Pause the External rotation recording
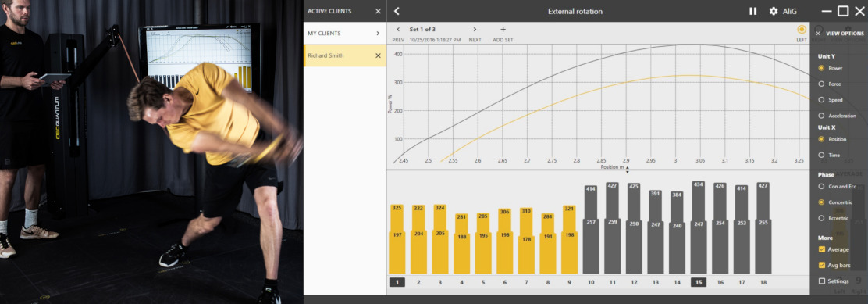This screenshot has height=304, width=868. click(x=752, y=11)
